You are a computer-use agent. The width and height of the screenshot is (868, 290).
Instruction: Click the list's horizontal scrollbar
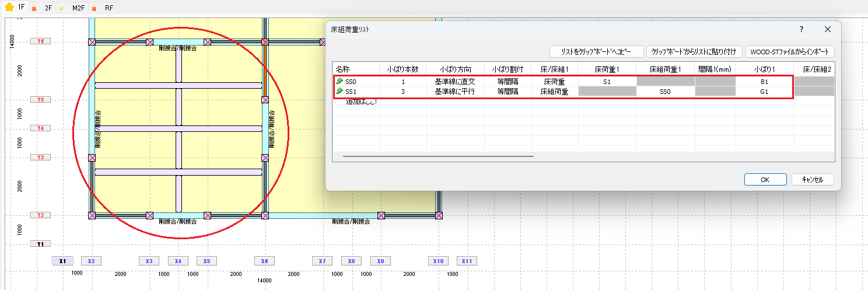438,156
